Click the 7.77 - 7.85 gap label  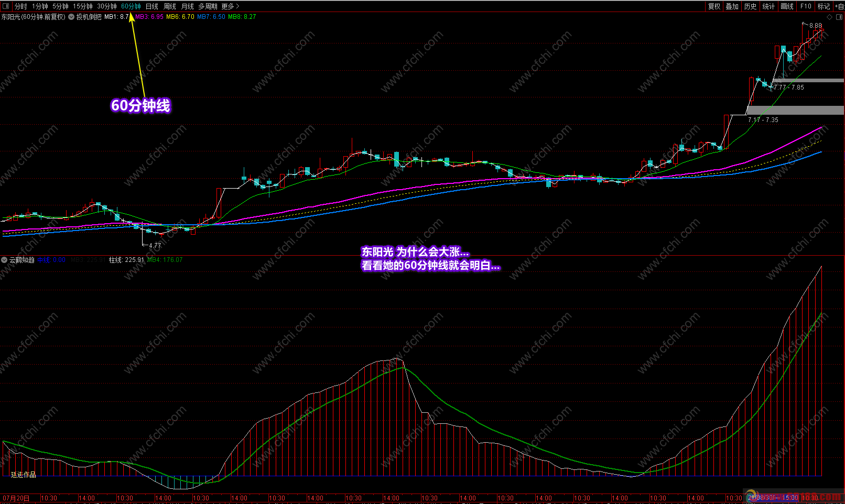(x=789, y=87)
